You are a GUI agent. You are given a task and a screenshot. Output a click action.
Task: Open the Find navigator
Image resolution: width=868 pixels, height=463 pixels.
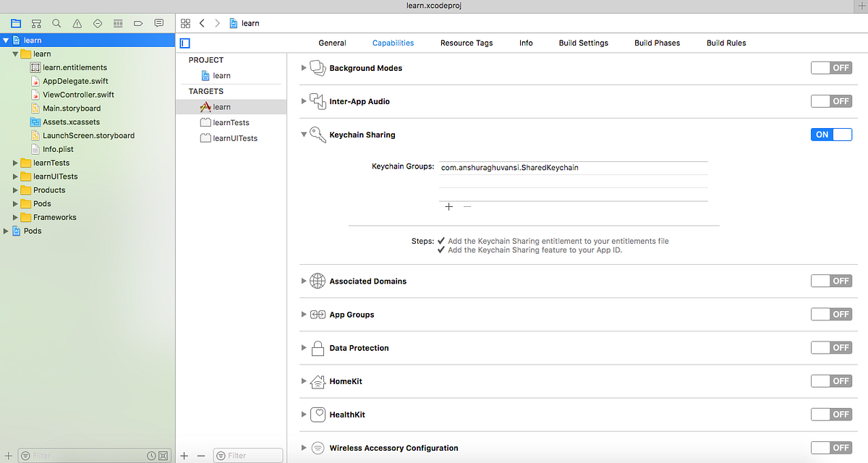[56, 22]
